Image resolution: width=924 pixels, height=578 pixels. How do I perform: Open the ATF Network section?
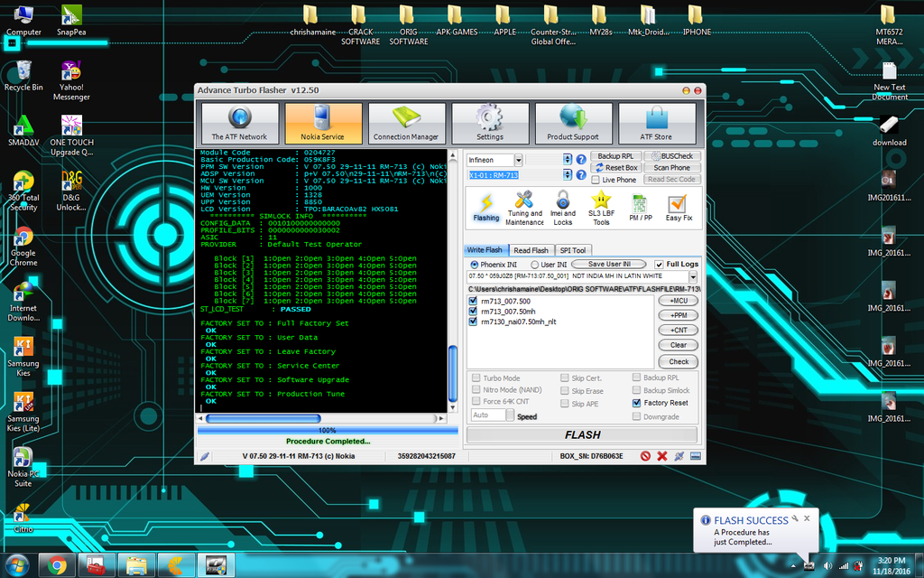239,123
